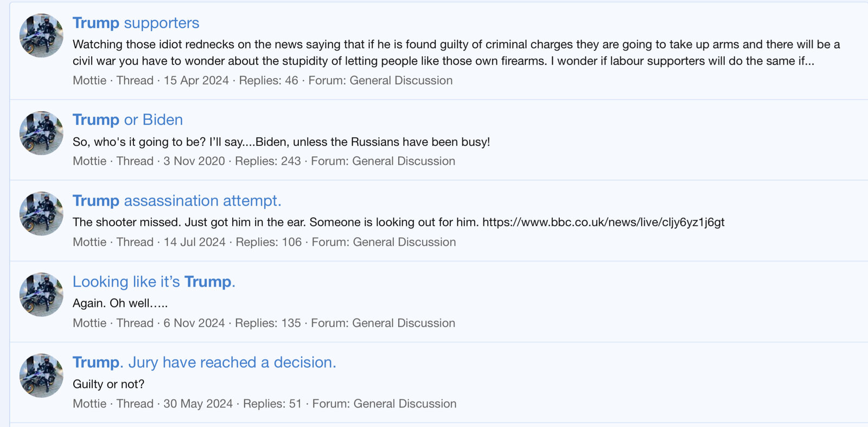Click the 6 Nov 2024 post date
This screenshot has width=868, height=427.
tap(194, 323)
